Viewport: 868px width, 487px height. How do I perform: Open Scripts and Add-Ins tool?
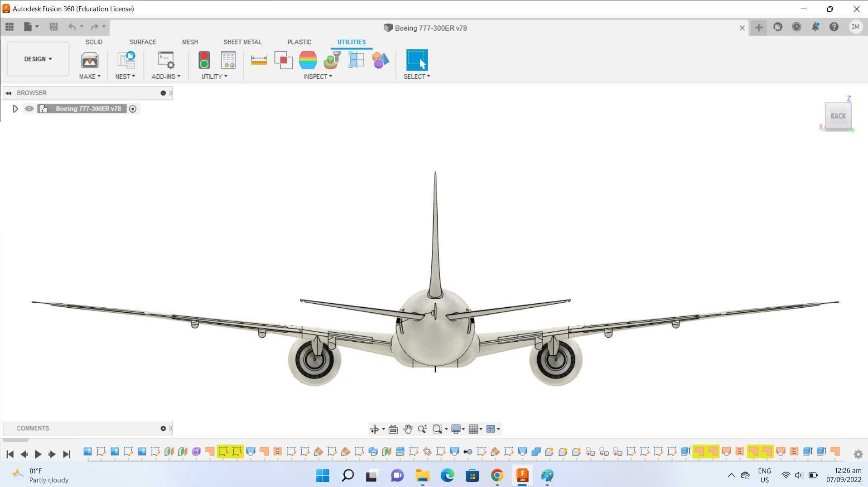[166, 60]
